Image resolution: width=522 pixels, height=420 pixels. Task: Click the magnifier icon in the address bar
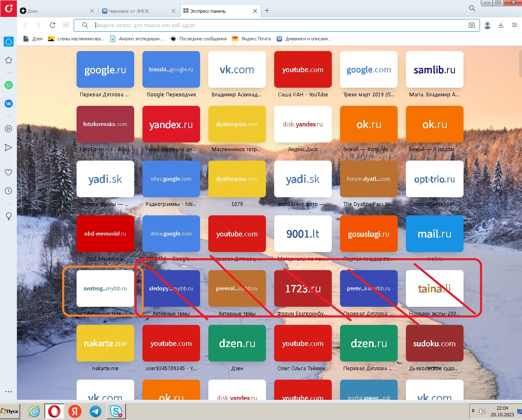click(85, 25)
